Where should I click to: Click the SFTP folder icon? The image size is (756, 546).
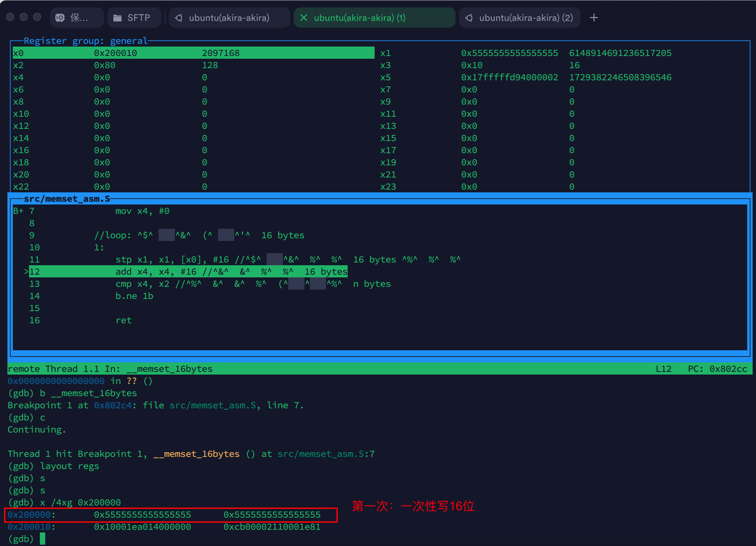117,18
